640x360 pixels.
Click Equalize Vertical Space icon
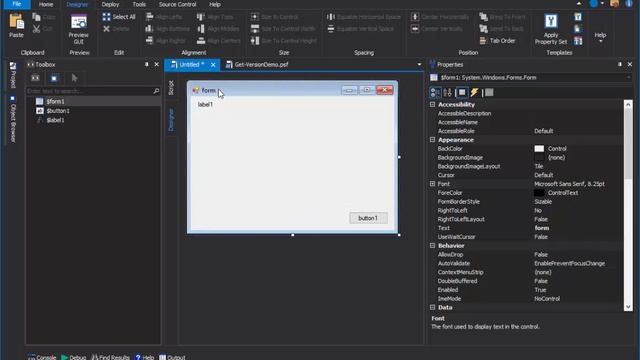[331, 29]
